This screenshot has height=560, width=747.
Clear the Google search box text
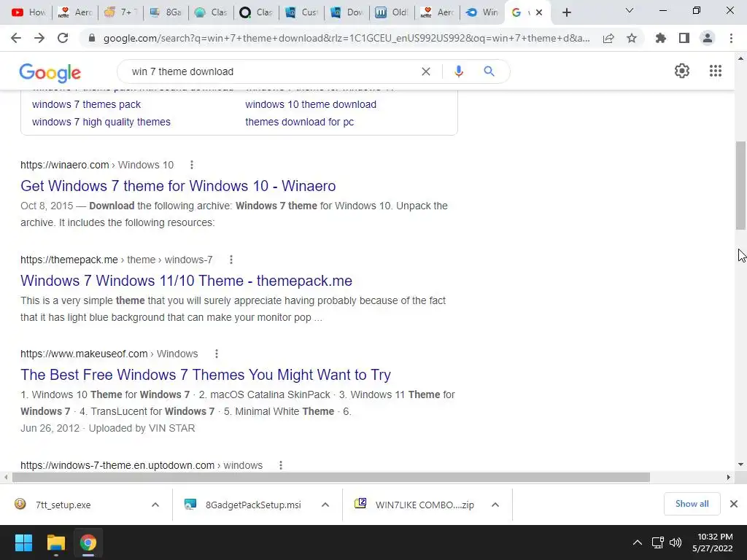click(x=426, y=71)
